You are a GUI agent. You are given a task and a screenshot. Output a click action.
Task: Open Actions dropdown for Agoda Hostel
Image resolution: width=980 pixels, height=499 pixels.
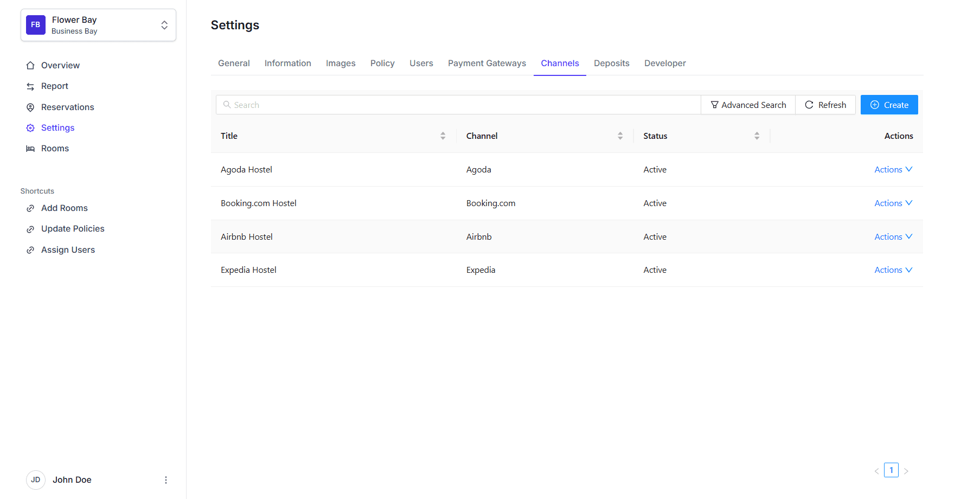893,170
